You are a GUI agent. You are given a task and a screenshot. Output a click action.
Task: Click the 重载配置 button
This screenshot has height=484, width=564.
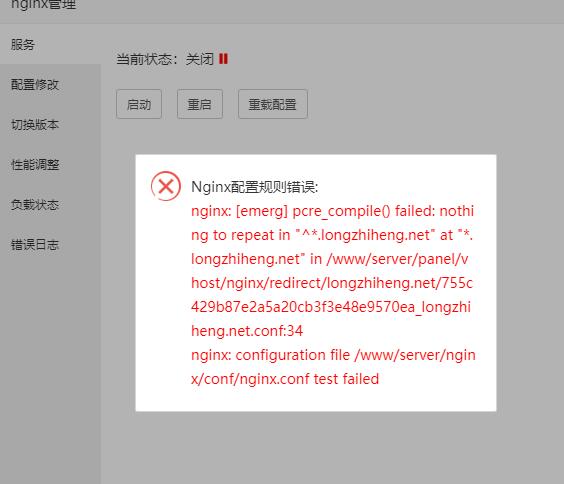[x=273, y=104]
